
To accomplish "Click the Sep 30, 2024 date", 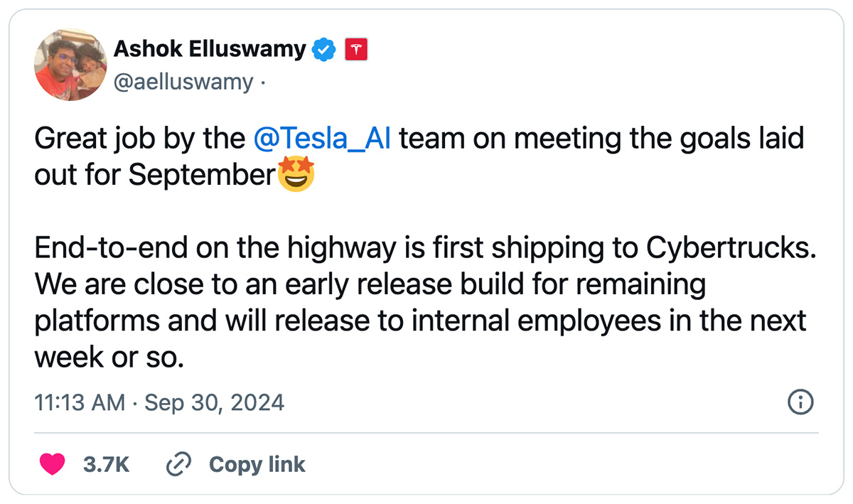I will click(x=214, y=403).
